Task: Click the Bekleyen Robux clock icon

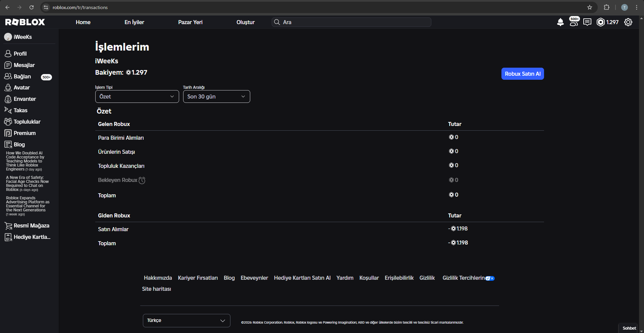Action: coord(142,180)
